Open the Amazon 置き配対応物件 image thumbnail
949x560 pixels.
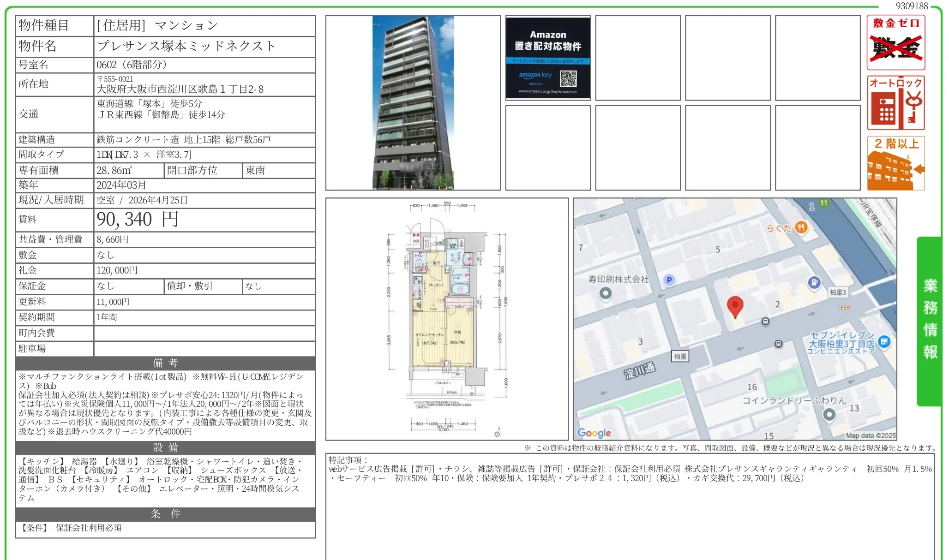[548, 58]
